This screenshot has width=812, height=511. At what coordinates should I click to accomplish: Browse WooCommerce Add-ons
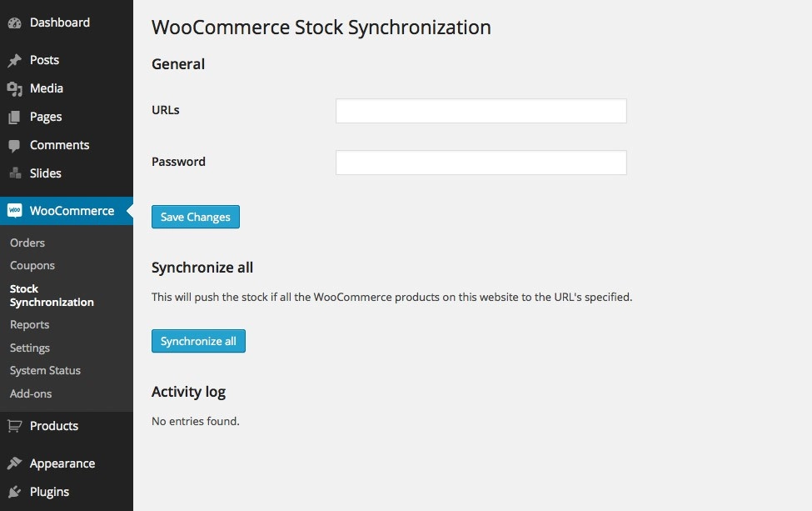31,393
